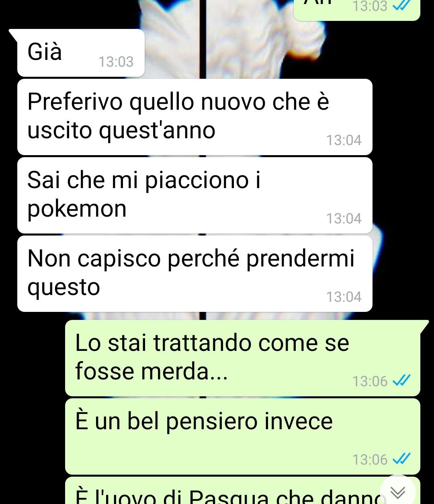
Task: Tap blue ticks on the top 13:03 message
Action: pyautogui.click(x=402, y=6)
